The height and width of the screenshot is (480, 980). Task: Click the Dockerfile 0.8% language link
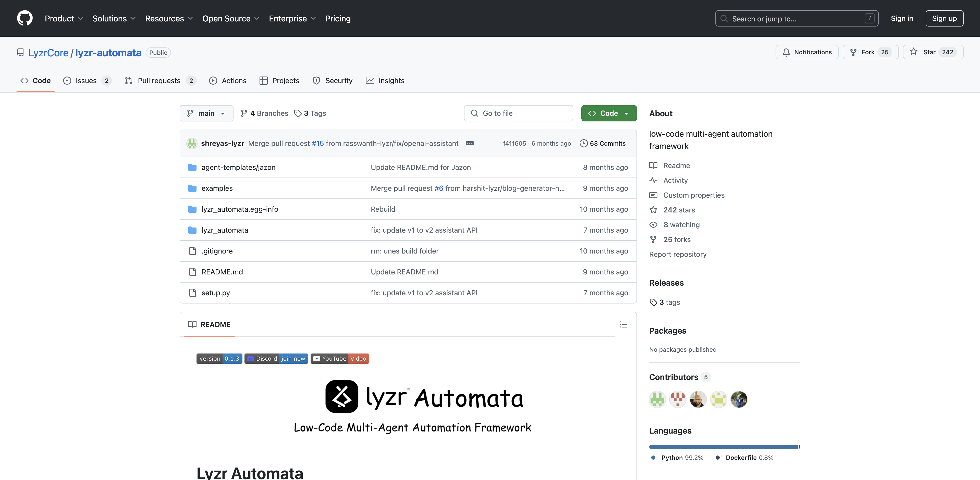[x=744, y=458]
